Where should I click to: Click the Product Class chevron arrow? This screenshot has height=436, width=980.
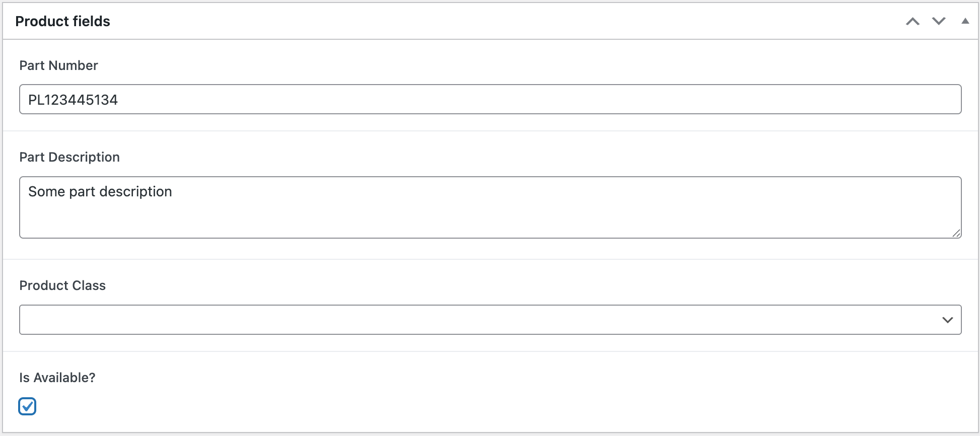pos(947,320)
